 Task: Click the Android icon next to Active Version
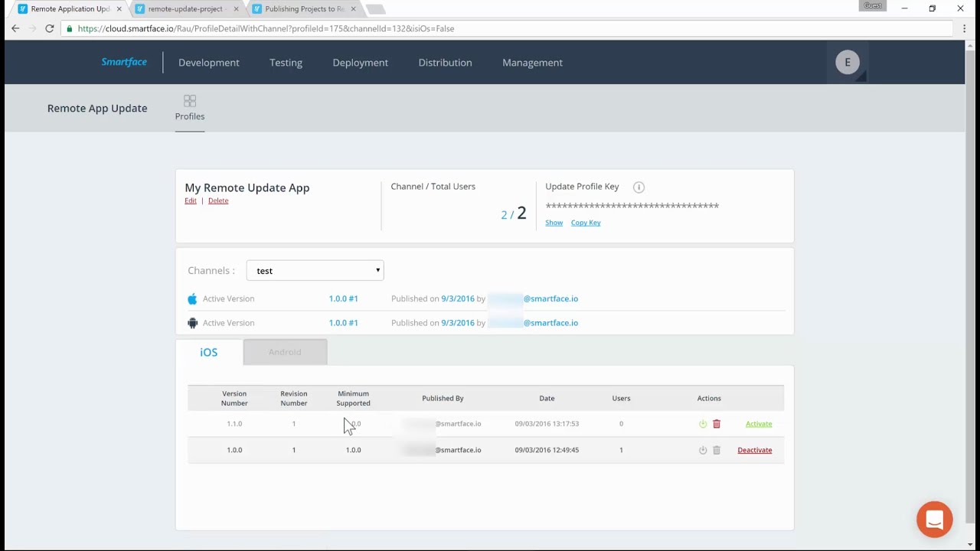coord(192,322)
